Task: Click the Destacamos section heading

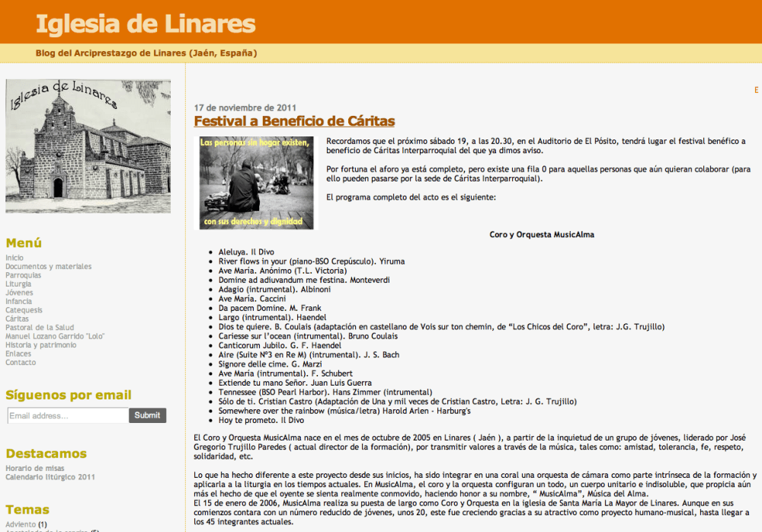Action: 46,453
